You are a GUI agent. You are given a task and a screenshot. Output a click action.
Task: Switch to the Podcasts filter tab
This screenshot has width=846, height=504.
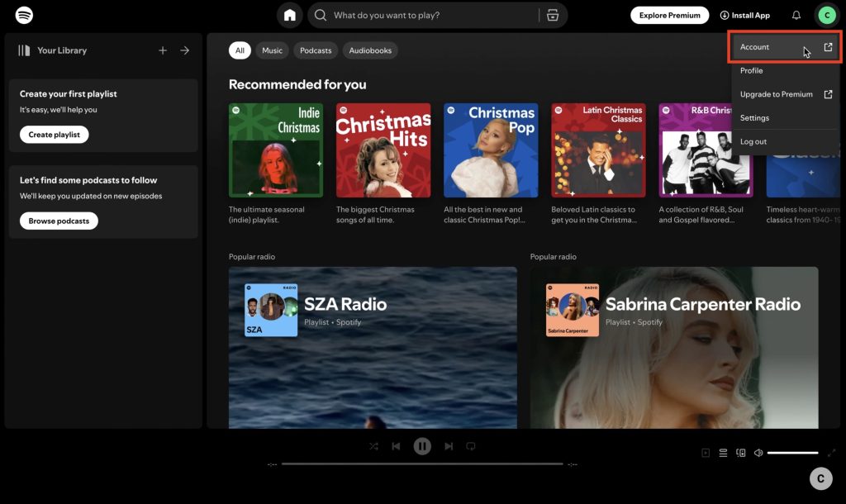[315, 50]
